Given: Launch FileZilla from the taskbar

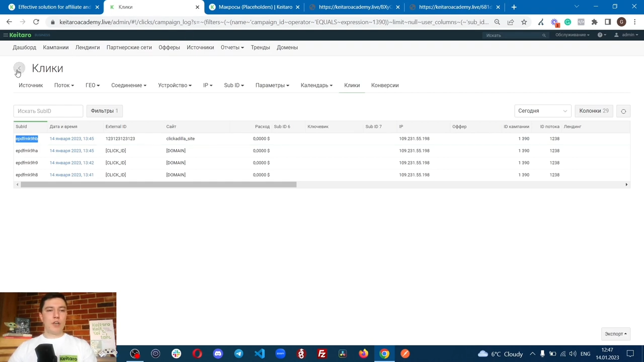Looking at the screenshot, I should pyautogui.click(x=321, y=354).
